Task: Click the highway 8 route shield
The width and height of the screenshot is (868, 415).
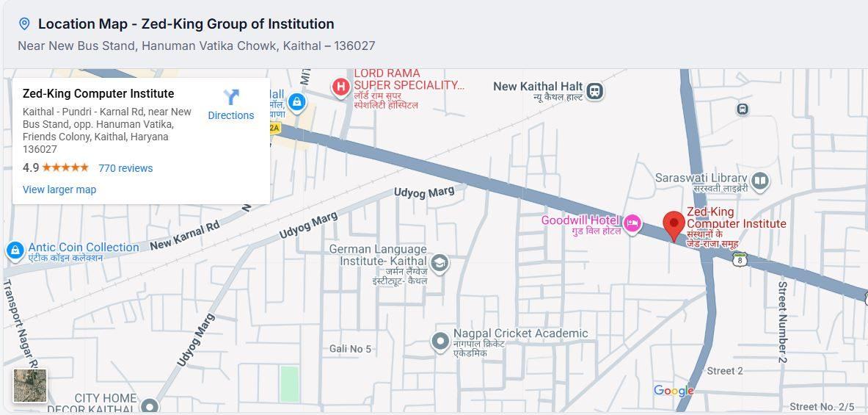Action: coord(740,259)
